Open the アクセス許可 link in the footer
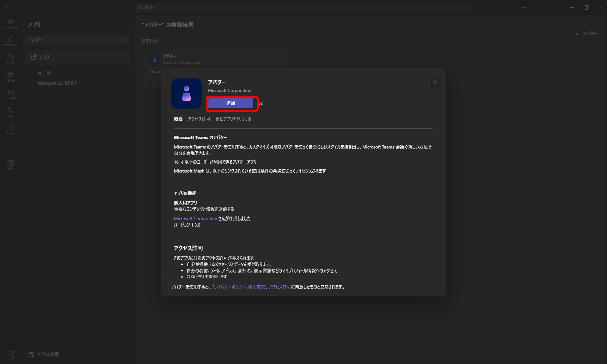Image resolution: width=607 pixels, height=364 pixels. 279,287
